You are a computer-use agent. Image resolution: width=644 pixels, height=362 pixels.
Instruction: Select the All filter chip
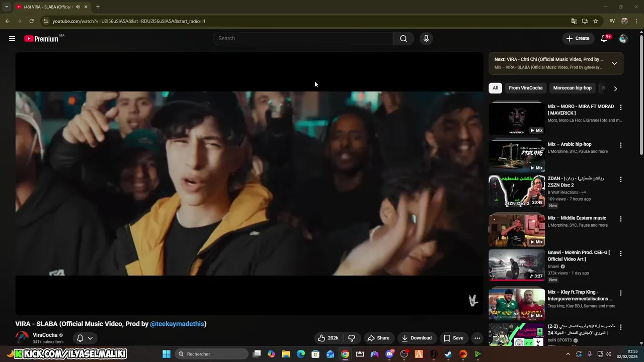[495, 88]
